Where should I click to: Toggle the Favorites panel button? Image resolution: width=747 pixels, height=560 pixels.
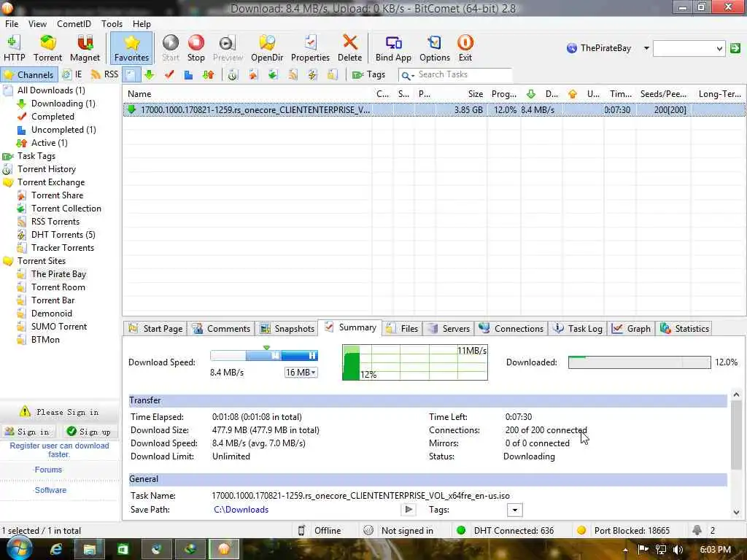pyautogui.click(x=131, y=48)
